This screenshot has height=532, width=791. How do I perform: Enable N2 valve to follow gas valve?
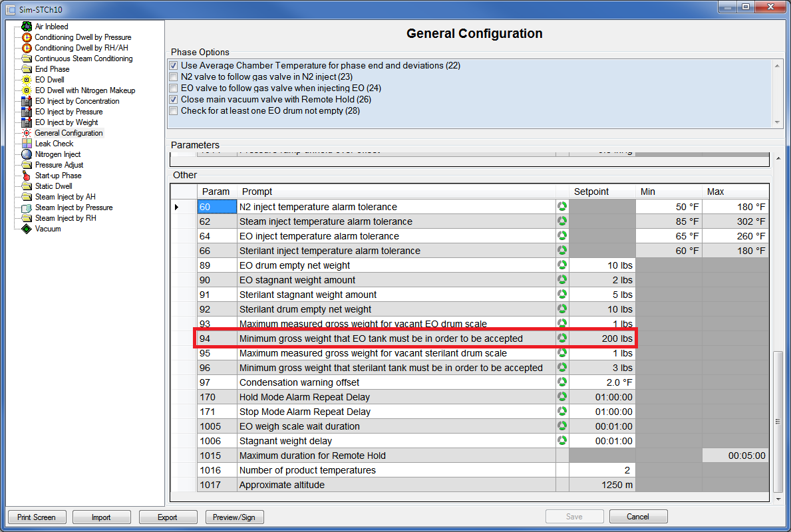pyautogui.click(x=174, y=77)
